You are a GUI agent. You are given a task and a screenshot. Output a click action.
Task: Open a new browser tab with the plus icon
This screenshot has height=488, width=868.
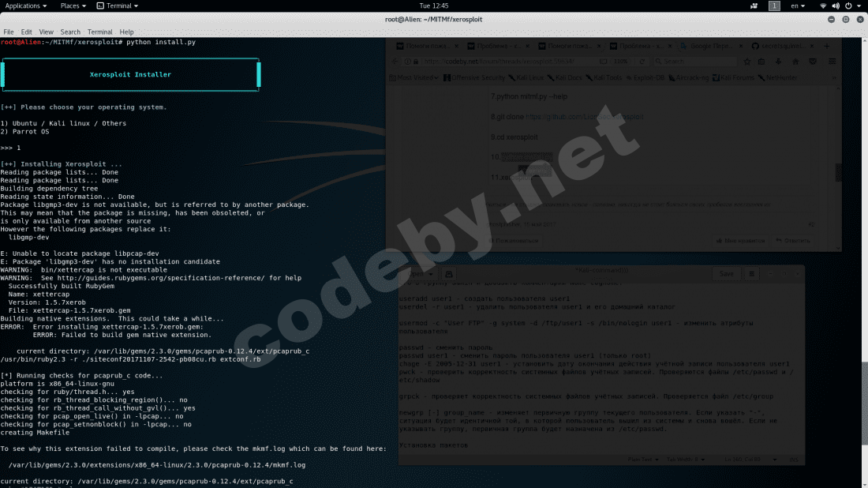pyautogui.click(x=826, y=46)
